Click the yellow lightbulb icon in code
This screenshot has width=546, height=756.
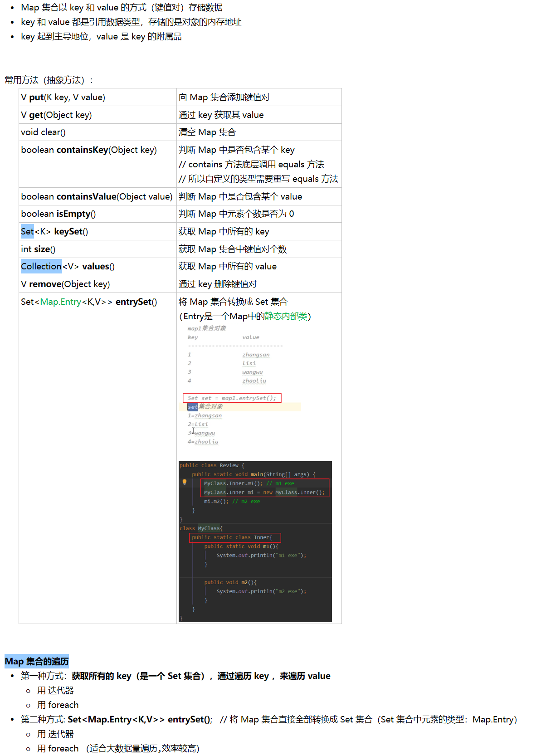[x=185, y=482]
